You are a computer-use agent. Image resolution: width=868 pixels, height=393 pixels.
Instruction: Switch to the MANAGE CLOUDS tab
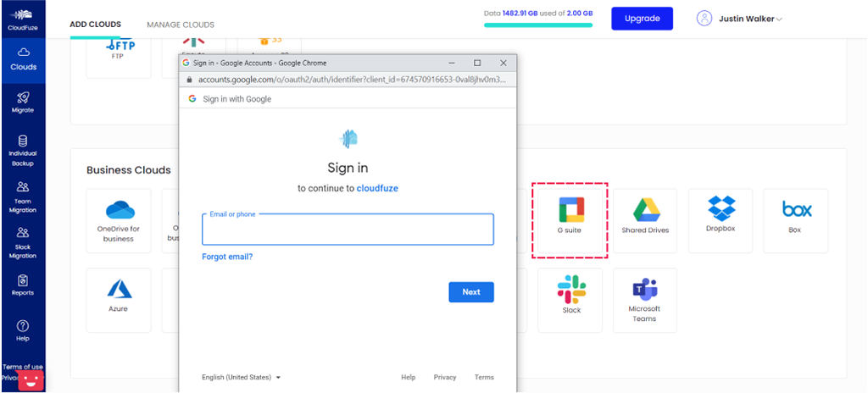pos(181,25)
